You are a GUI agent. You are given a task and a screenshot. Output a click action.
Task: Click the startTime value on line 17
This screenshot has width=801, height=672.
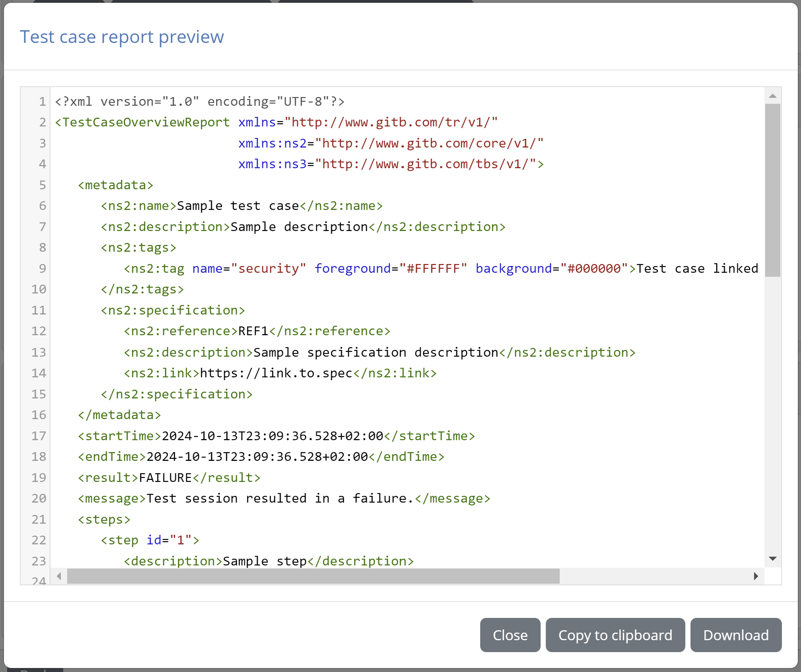[273, 436]
